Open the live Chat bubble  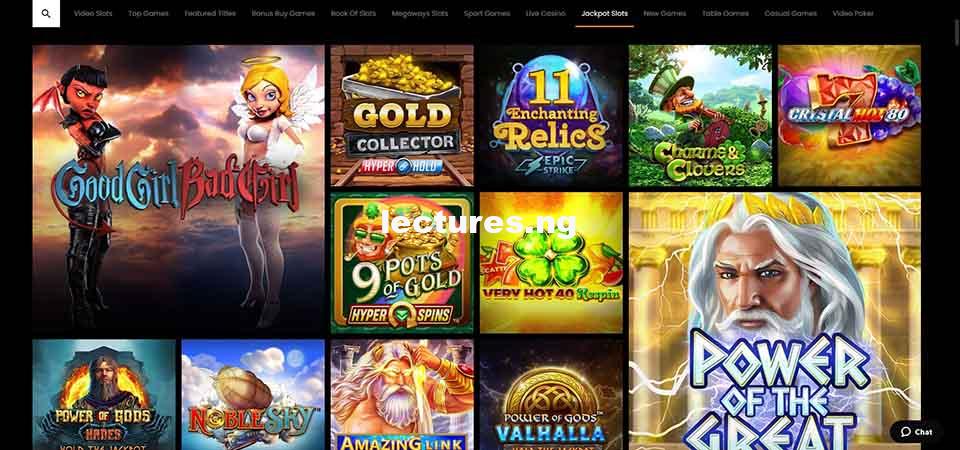(x=917, y=432)
